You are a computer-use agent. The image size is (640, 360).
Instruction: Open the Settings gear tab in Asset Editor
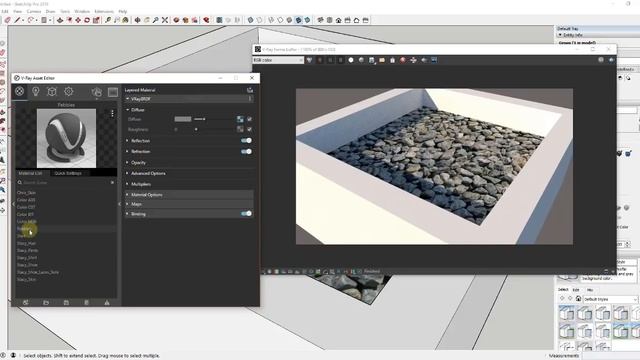[x=69, y=91]
